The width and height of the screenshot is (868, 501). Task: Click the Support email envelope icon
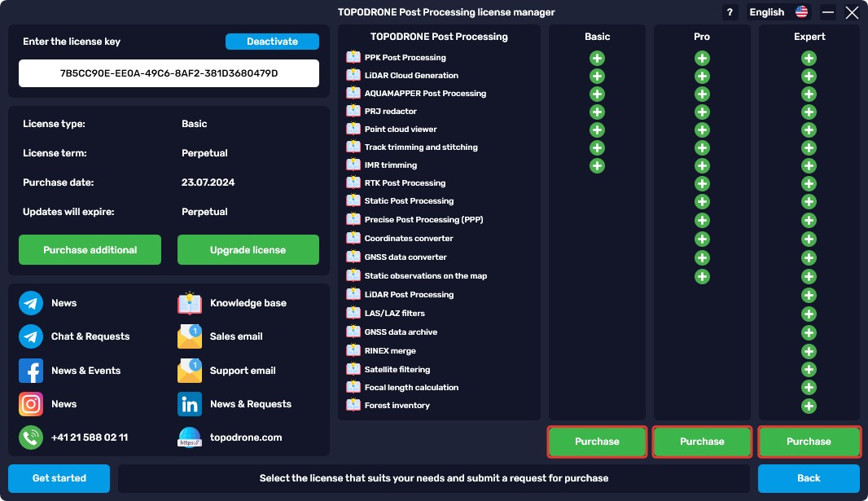190,371
